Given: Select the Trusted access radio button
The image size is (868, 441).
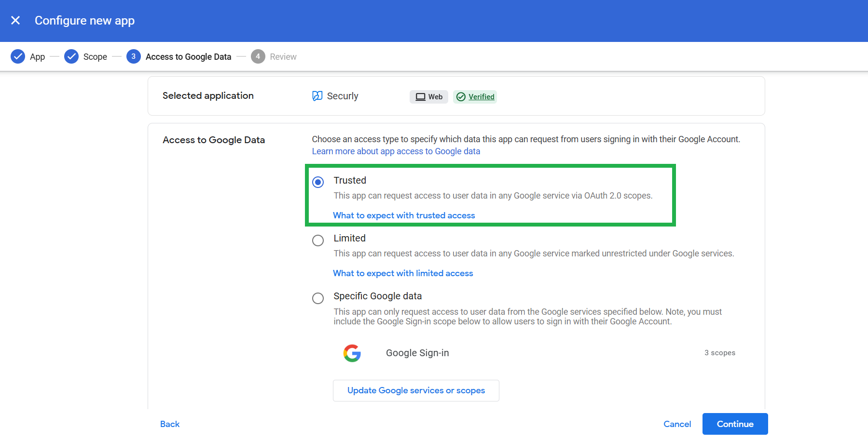Looking at the screenshot, I should [x=318, y=182].
